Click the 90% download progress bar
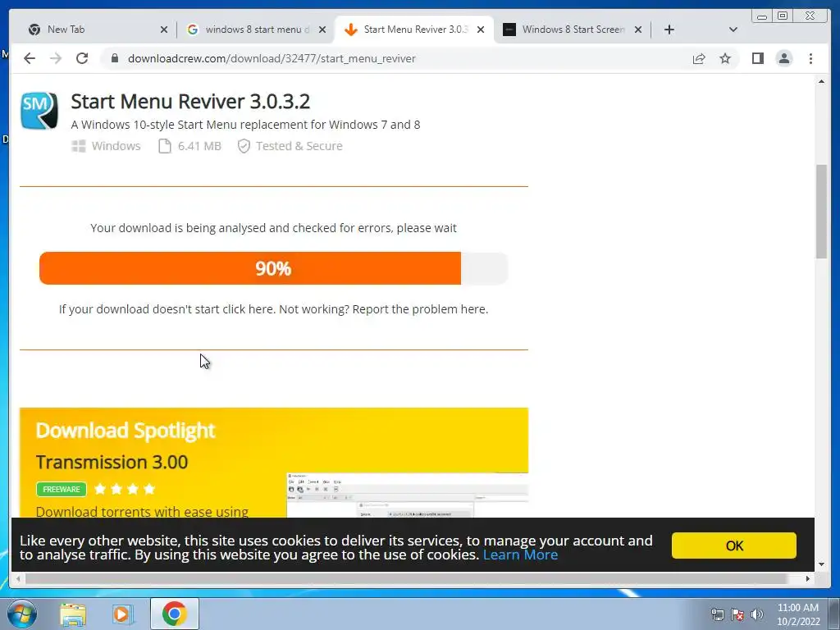 tap(273, 268)
